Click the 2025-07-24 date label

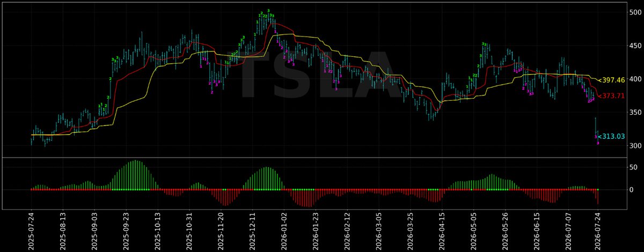pyautogui.click(x=31, y=231)
